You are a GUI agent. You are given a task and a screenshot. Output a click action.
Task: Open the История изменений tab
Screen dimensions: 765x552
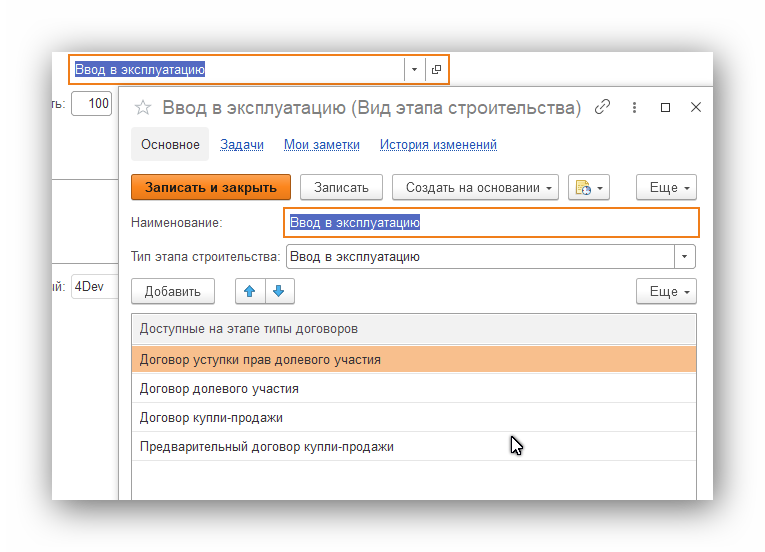pos(438,145)
